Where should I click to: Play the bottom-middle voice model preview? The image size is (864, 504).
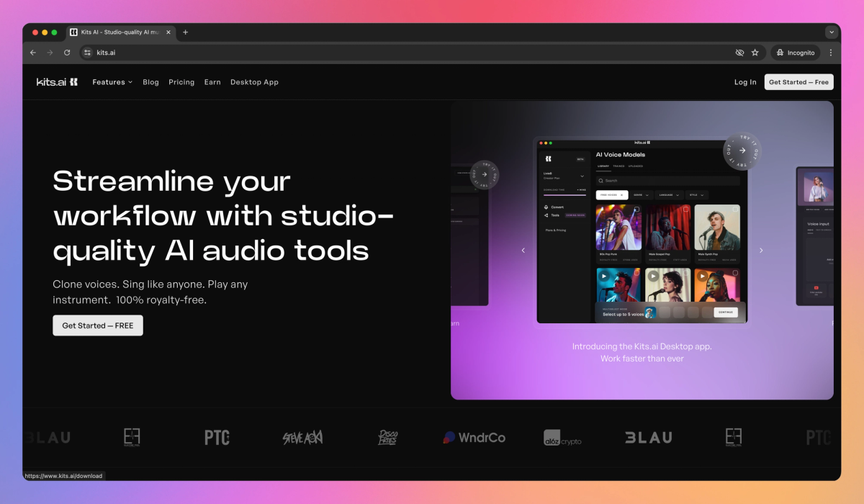(x=653, y=276)
